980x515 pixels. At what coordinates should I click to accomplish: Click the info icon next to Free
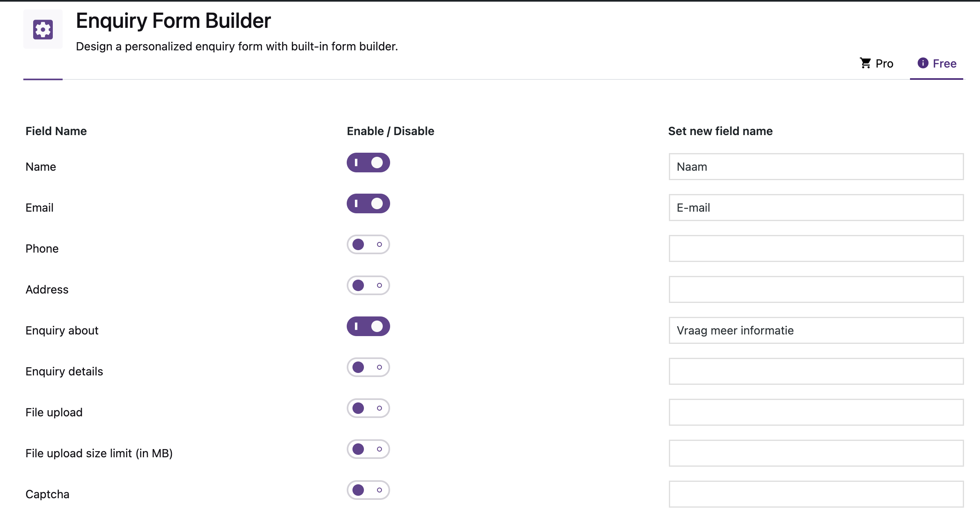[x=923, y=63]
